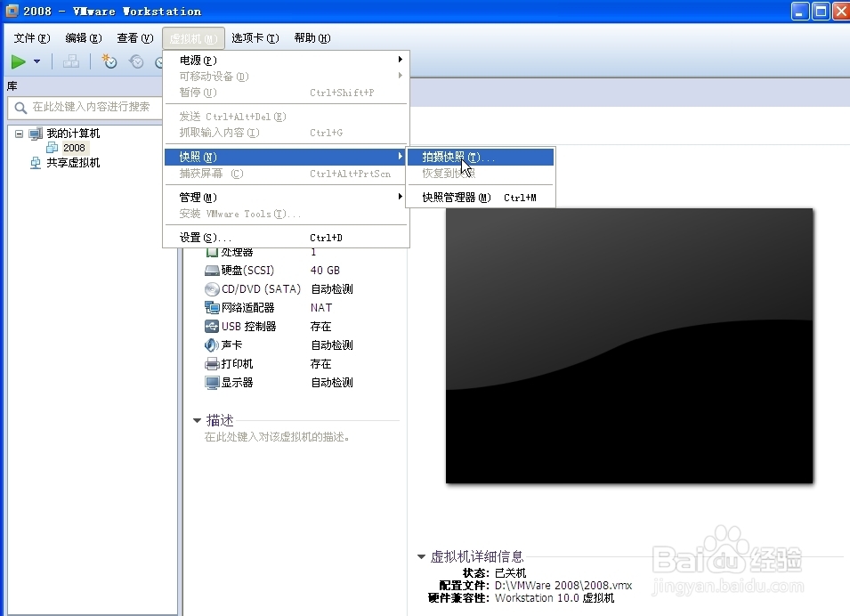This screenshot has width=850, height=616.
Task: Click the 网络适配器 network icon
Action: tap(212, 308)
